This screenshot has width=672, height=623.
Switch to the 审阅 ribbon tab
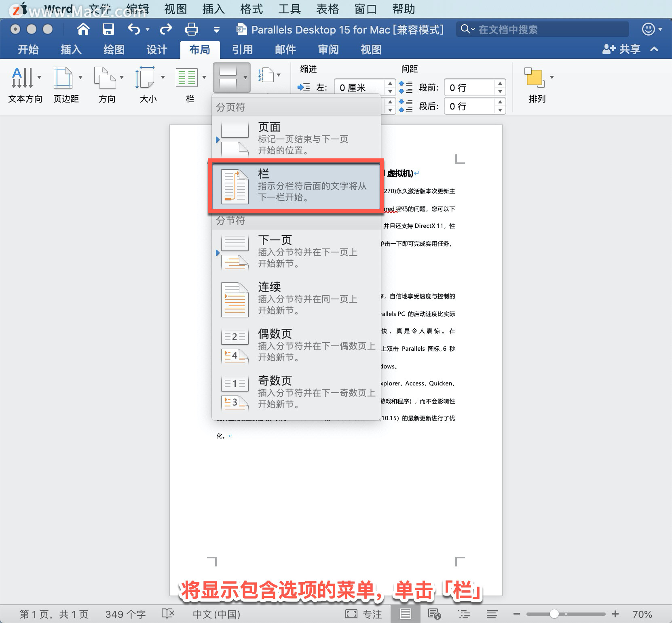[328, 49]
